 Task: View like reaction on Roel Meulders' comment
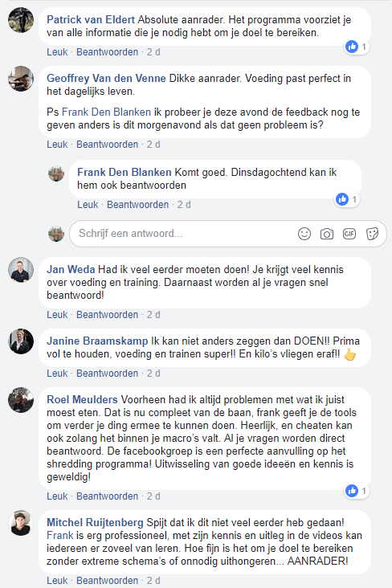[357, 491]
